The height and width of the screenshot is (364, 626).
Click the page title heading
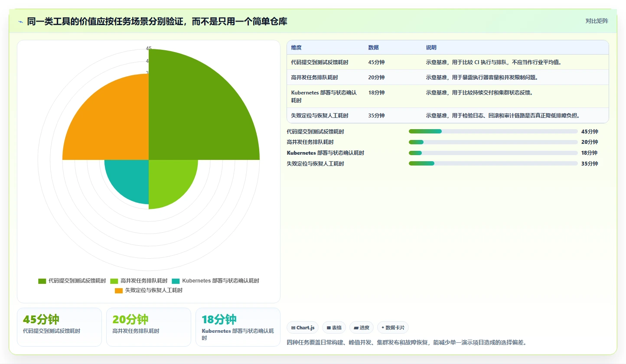(x=157, y=21)
